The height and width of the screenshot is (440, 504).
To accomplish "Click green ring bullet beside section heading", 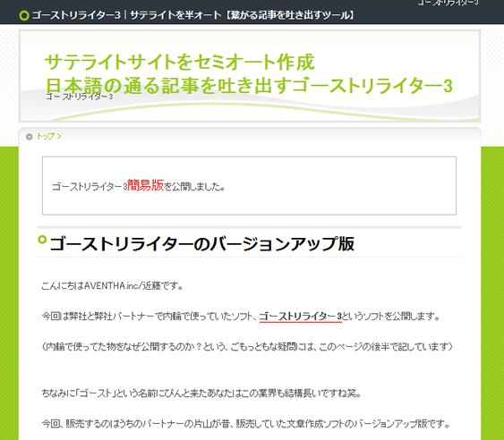I will click(42, 240).
